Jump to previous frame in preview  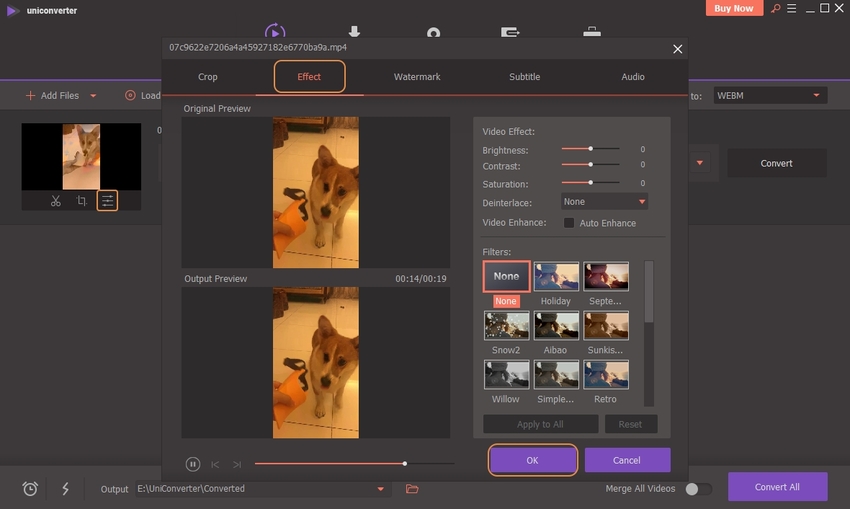(x=215, y=464)
